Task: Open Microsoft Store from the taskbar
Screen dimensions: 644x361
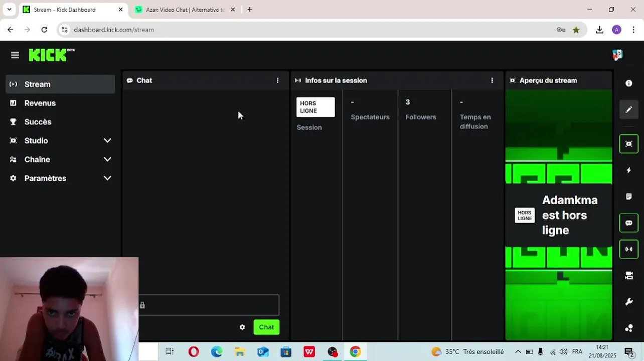Action: click(286, 351)
